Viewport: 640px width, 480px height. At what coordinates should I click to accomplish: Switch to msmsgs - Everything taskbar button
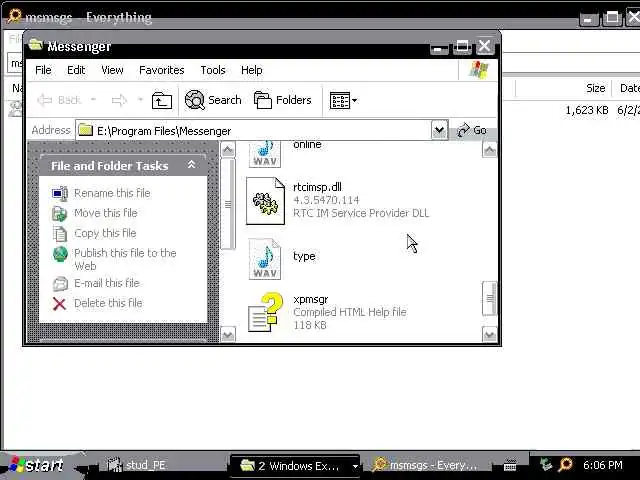click(427, 465)
